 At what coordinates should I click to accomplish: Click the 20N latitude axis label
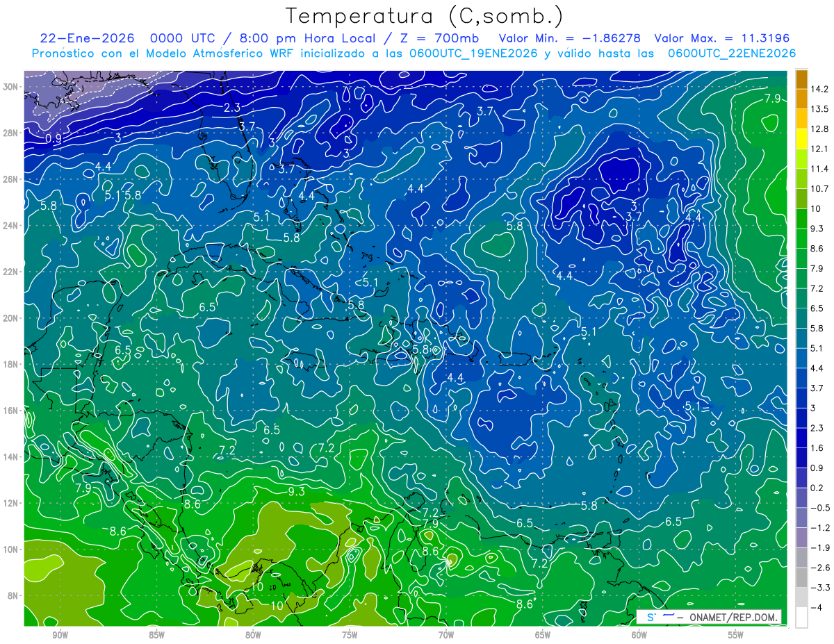pos(12,318)
